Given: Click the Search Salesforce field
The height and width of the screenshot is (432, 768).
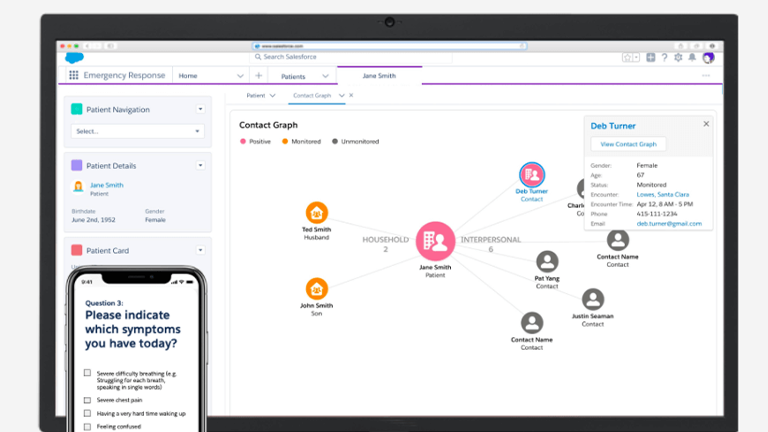Looking at the screenshot, I should 351,57.
